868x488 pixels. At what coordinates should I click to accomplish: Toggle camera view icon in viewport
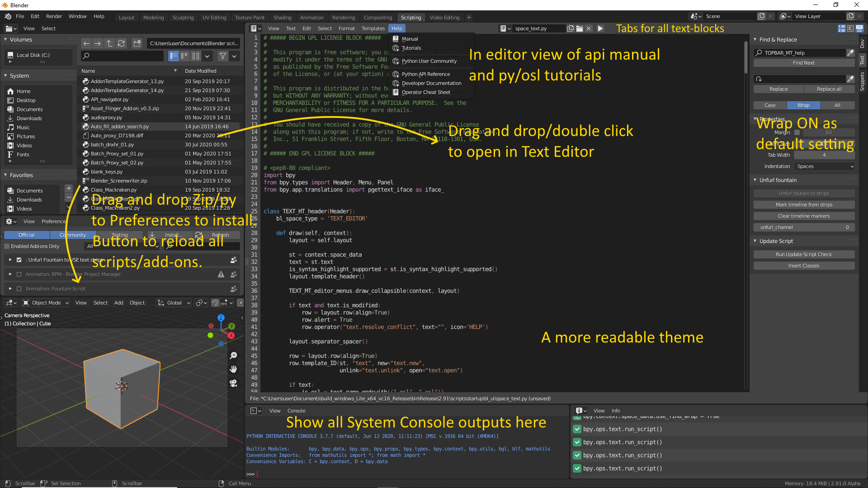pos(233,383)
